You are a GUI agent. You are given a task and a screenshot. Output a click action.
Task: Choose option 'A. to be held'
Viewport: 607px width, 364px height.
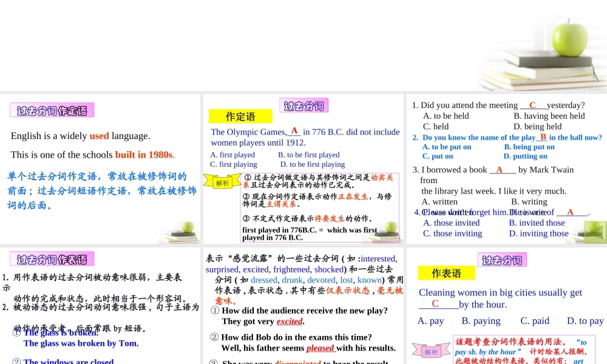(x=446, y=116)
